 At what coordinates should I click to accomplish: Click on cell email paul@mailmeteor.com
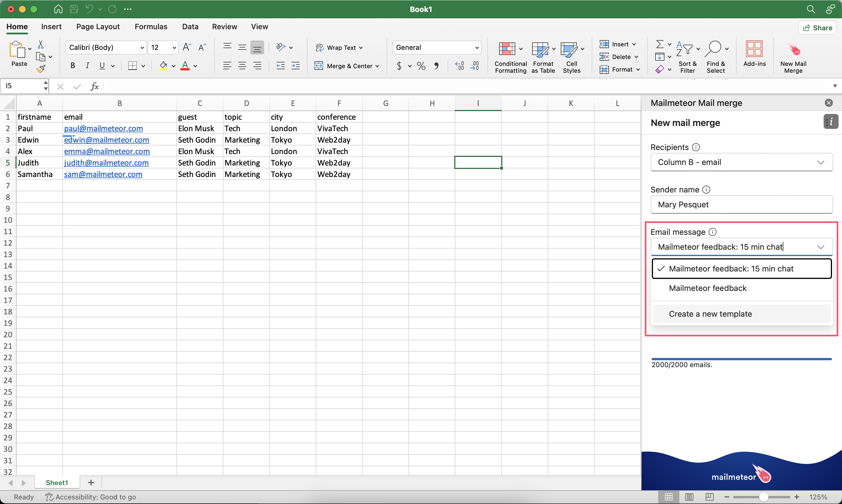pyautogui.click(x=104, y=128)
